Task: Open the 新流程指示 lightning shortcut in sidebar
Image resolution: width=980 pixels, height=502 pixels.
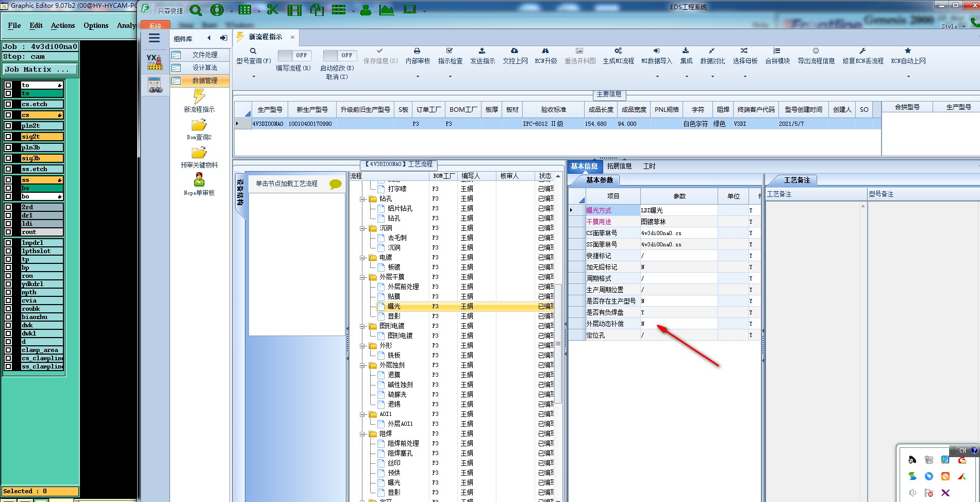Action: click(199, 101)
